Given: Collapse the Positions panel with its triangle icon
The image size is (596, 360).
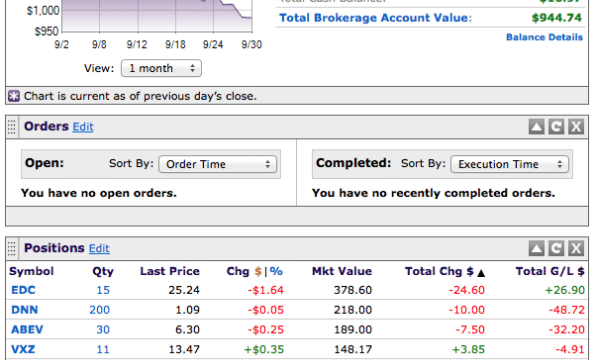Looking at the screenshot, I should tap(536, 248).
